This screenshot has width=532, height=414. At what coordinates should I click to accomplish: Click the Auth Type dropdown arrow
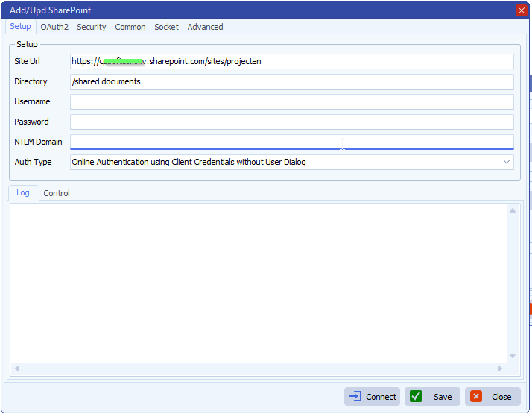[506, 162]
